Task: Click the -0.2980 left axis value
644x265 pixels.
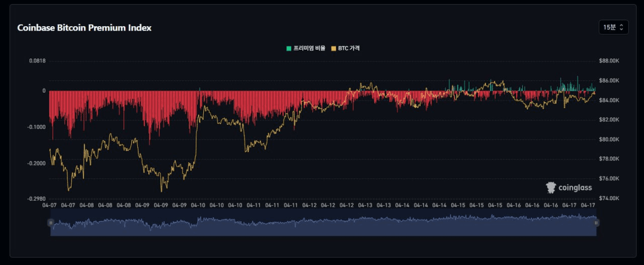Action: click(37, 199)
